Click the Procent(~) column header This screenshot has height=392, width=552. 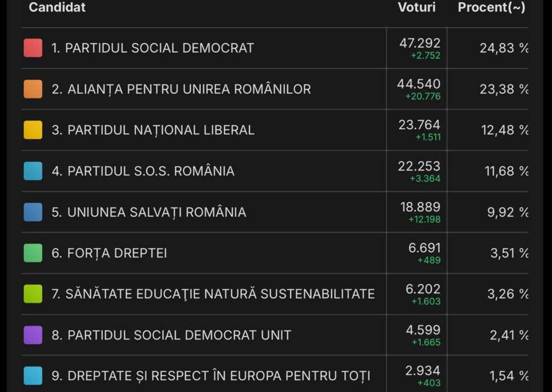[x=492, y=8]
